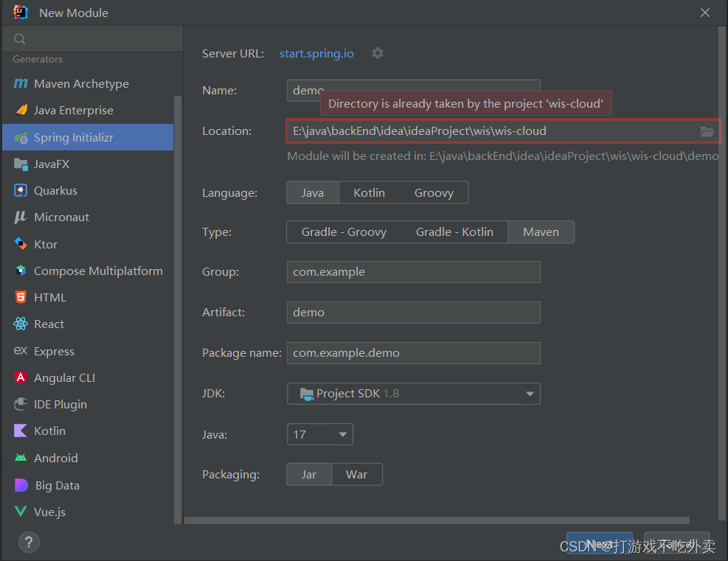The image size is (728, 561).
Task: Open the JDK Project SDK dropdown
Action: [x=414, y=394]
